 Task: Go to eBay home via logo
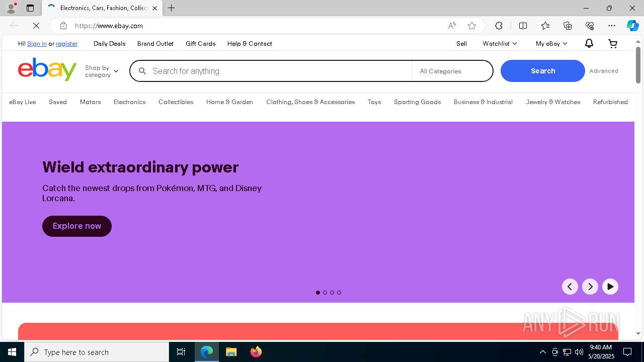(47, 69)
